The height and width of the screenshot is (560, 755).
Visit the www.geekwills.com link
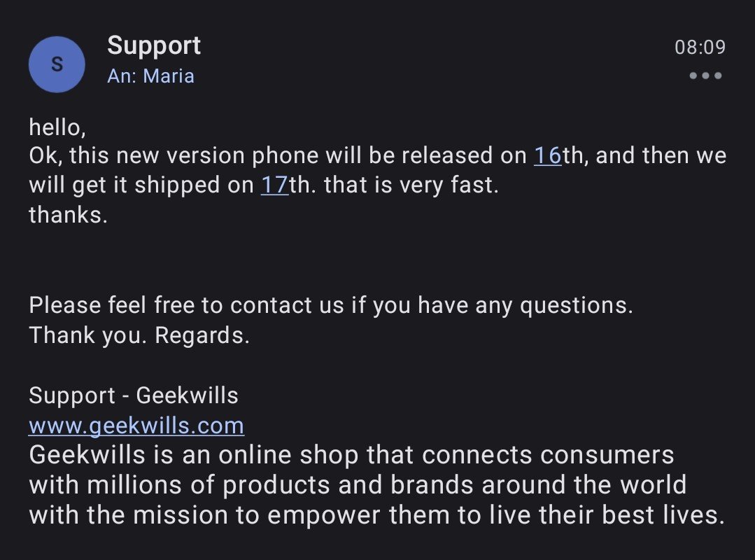click(136, 426)
